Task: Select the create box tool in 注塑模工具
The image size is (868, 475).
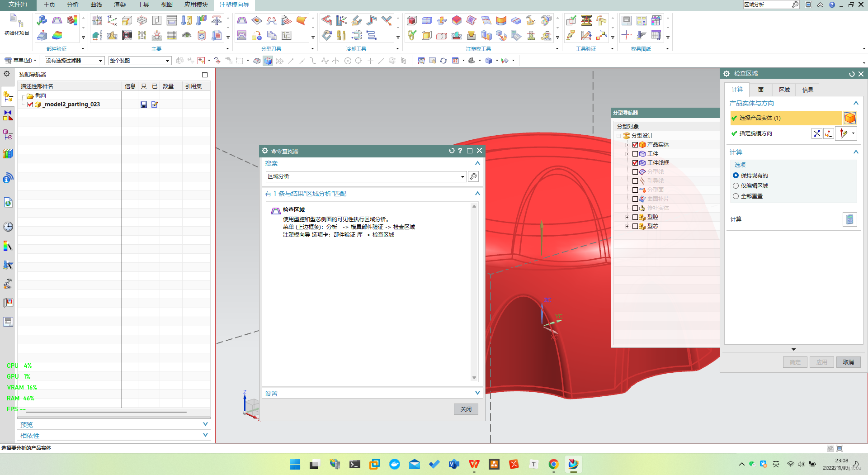Action: [x=412, y=20]
